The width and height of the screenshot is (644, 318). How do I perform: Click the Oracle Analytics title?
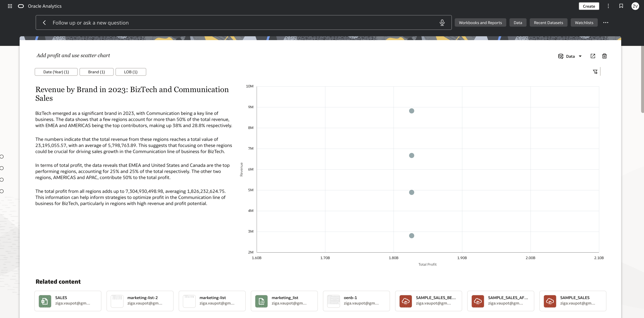point(45,6)
